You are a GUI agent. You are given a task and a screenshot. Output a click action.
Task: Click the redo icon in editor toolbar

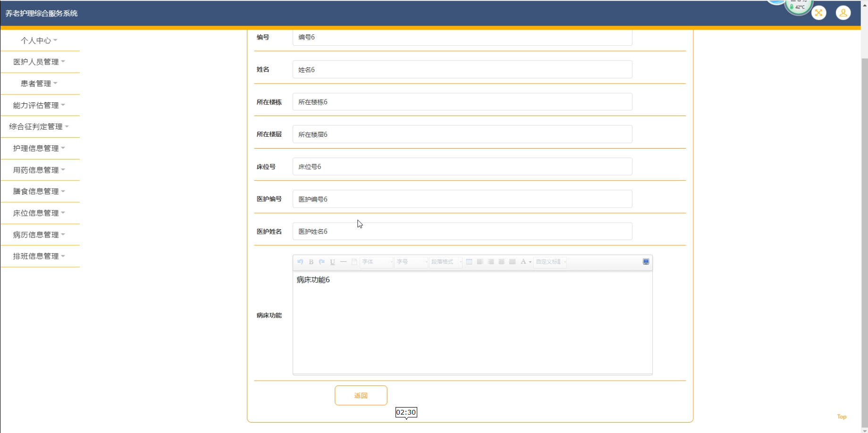[322, 262]
